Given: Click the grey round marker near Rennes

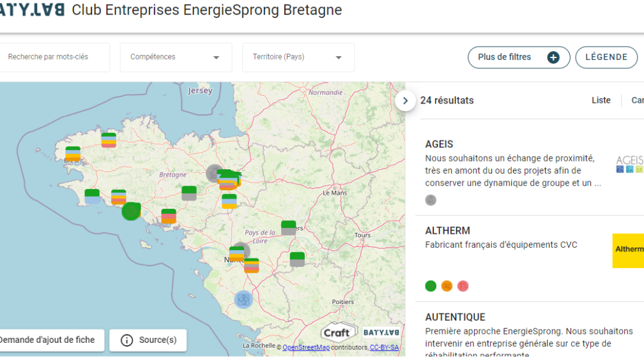Looking at the screenshot, I should 213,173.
